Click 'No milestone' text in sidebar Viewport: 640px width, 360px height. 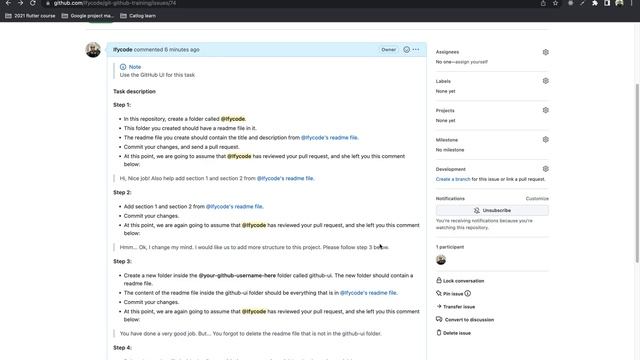click(x=450, y=150)
